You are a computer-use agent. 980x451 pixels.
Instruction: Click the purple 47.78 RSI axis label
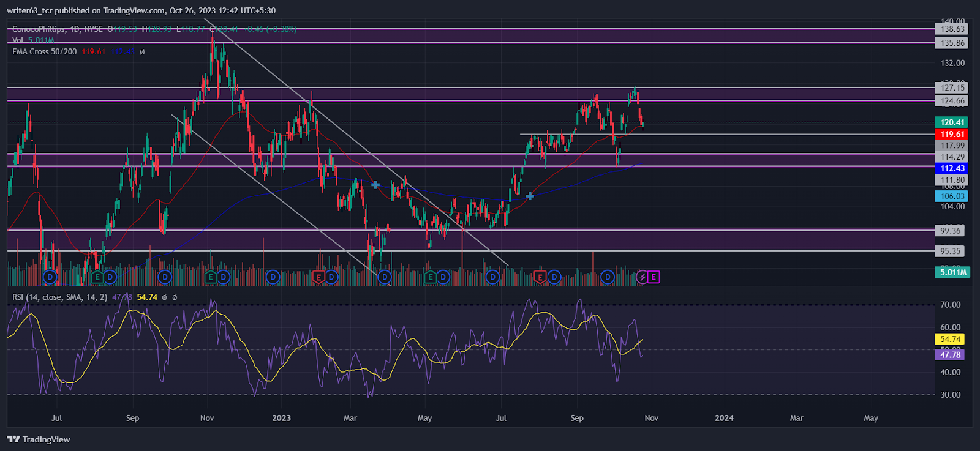(x=950, y=355)
